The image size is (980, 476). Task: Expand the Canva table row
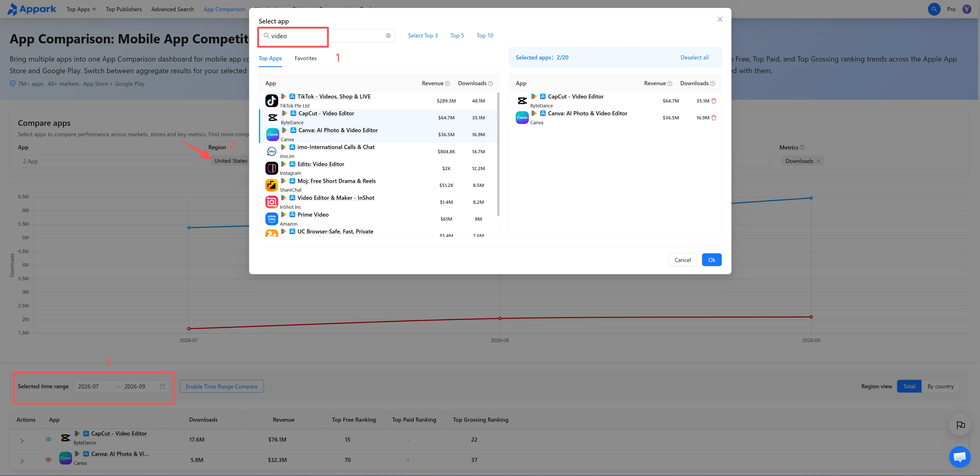[22, 461]
